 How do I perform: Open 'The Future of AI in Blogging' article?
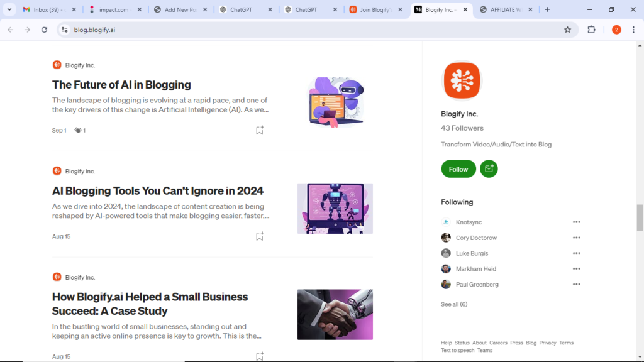pyautogui.click(x=121, y=85)
